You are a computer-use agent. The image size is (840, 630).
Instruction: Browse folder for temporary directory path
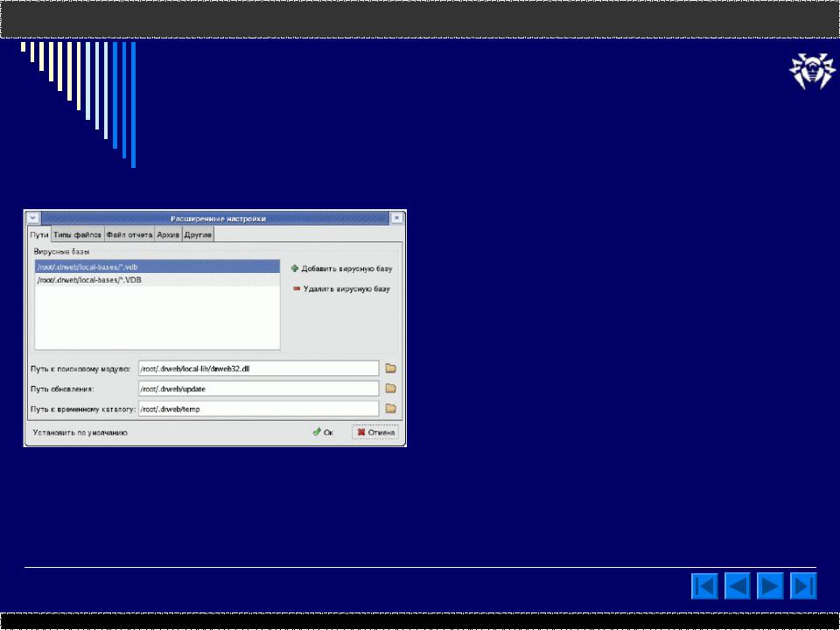click(391, 409)
